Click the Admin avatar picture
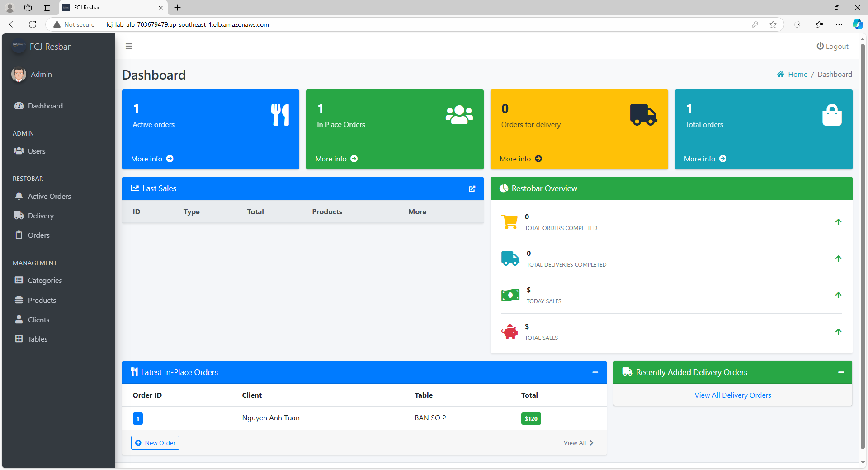The image size is (868, 470). (x=19, y=74)
